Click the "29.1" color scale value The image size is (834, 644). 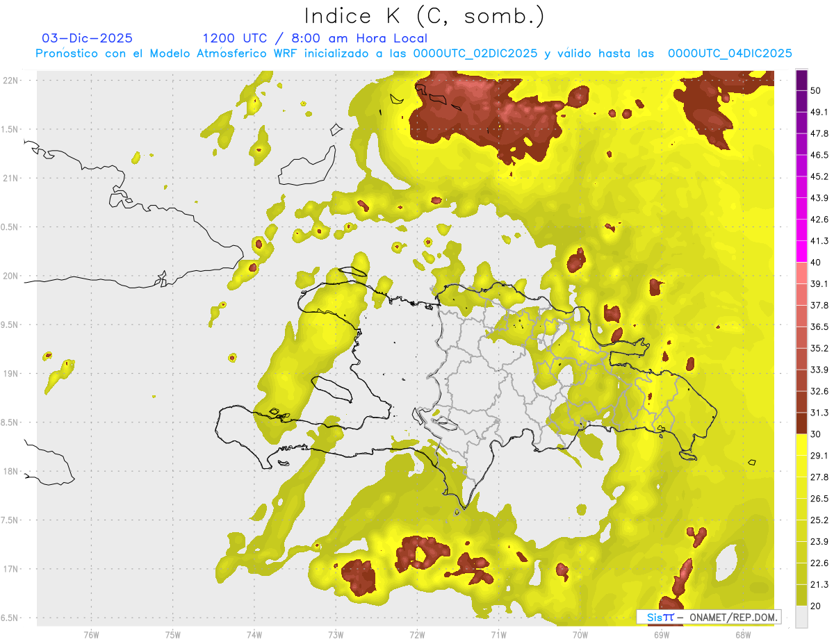pos(819,456)
